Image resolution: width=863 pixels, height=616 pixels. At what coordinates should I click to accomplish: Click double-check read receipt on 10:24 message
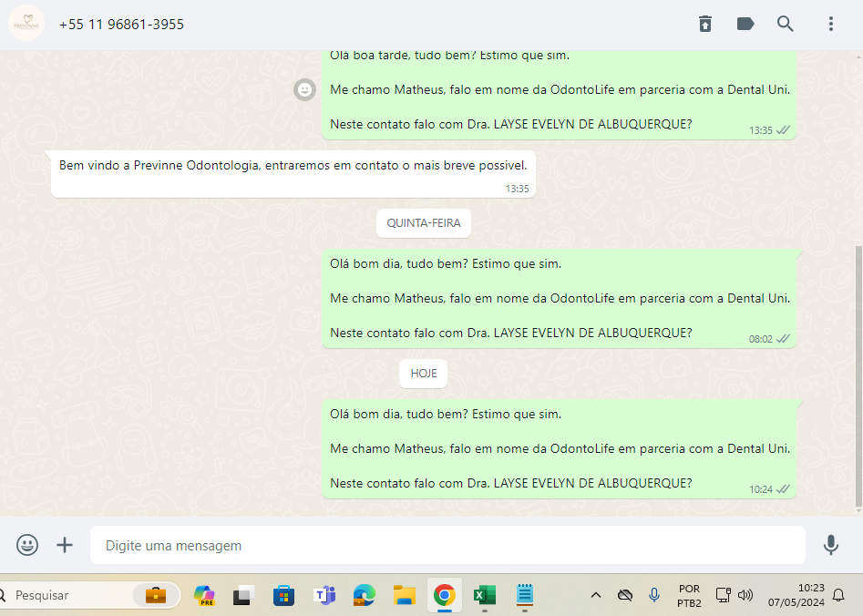pos(783,488)
